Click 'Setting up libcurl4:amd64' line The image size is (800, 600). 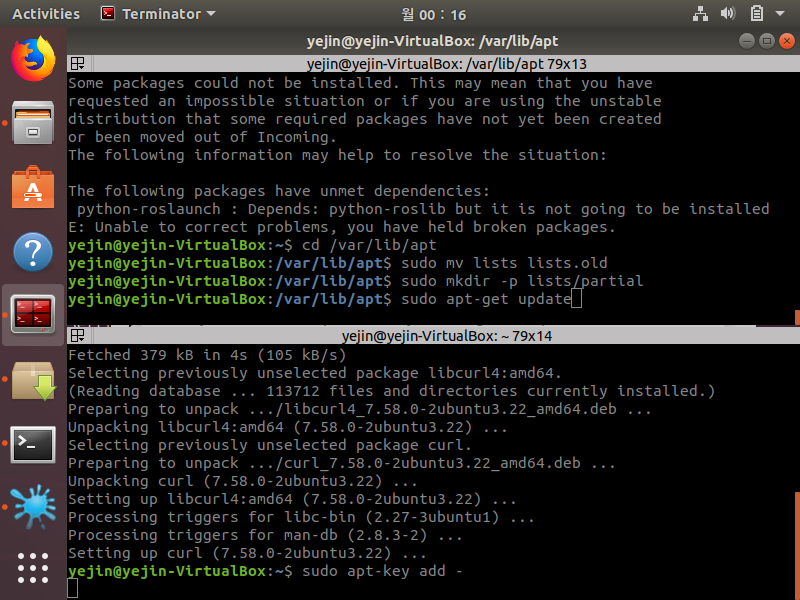tap(292, 499)
